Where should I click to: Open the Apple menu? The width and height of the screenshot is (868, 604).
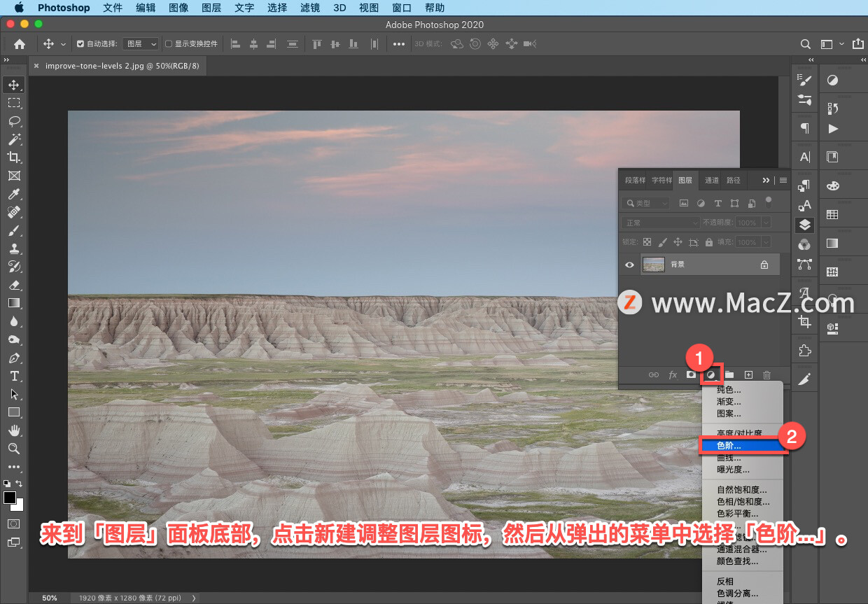pos(19,8)
